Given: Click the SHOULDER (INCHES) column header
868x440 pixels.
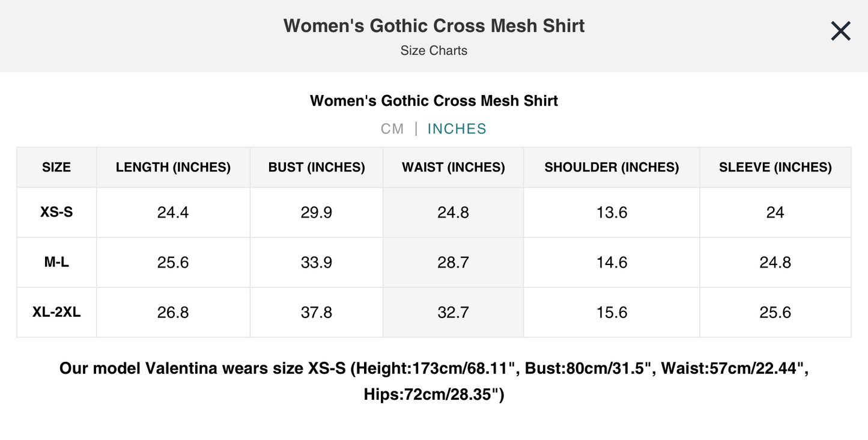Looking at the screenshot, I should click(x=611, y=167).
